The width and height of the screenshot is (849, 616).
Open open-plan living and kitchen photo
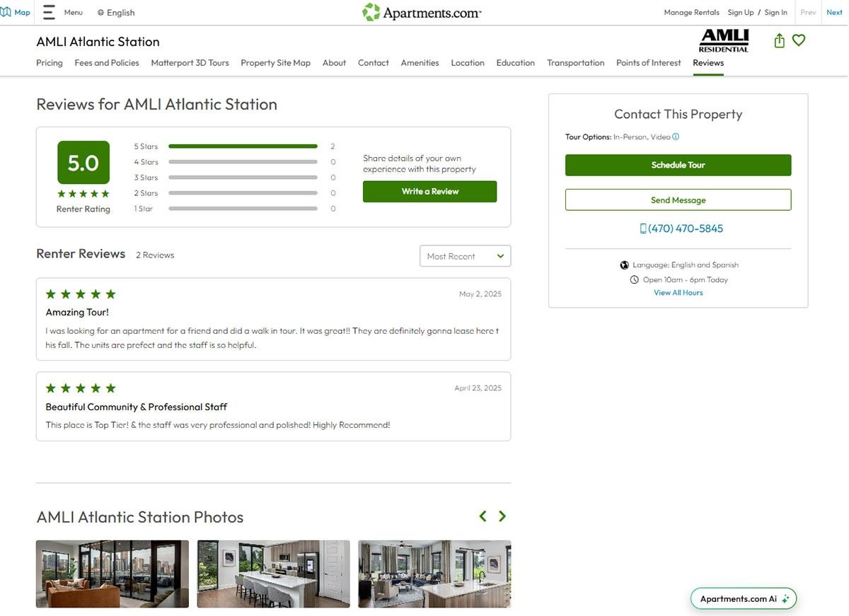pyautogui.click(x=434, y=574)
